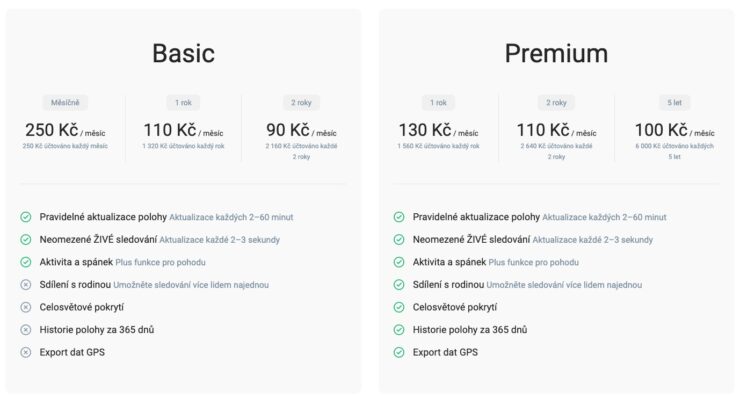
Task: Click the cross icon beside Basic Celosvětové pokrytí
Action: (25, 307)
